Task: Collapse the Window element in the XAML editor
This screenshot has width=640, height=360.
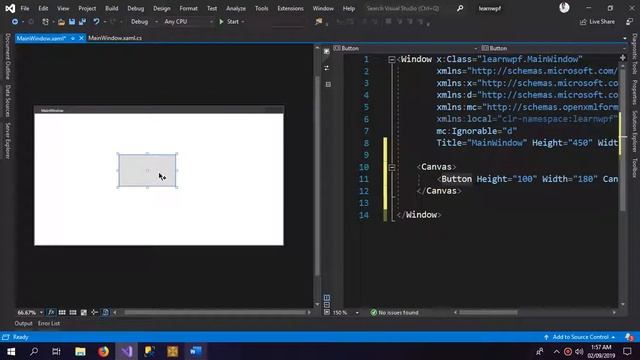Action: point(391,60)
